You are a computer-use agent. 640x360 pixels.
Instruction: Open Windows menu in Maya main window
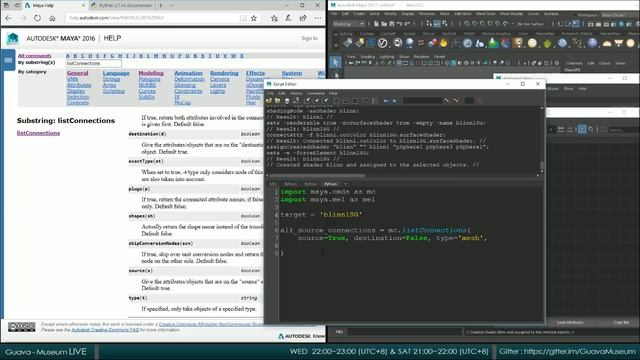pos(427,13)
